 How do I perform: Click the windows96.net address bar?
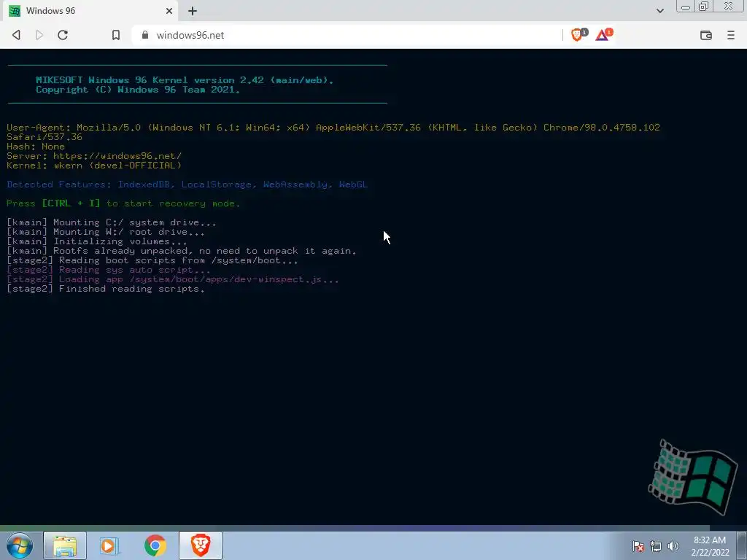pos(348,35)
